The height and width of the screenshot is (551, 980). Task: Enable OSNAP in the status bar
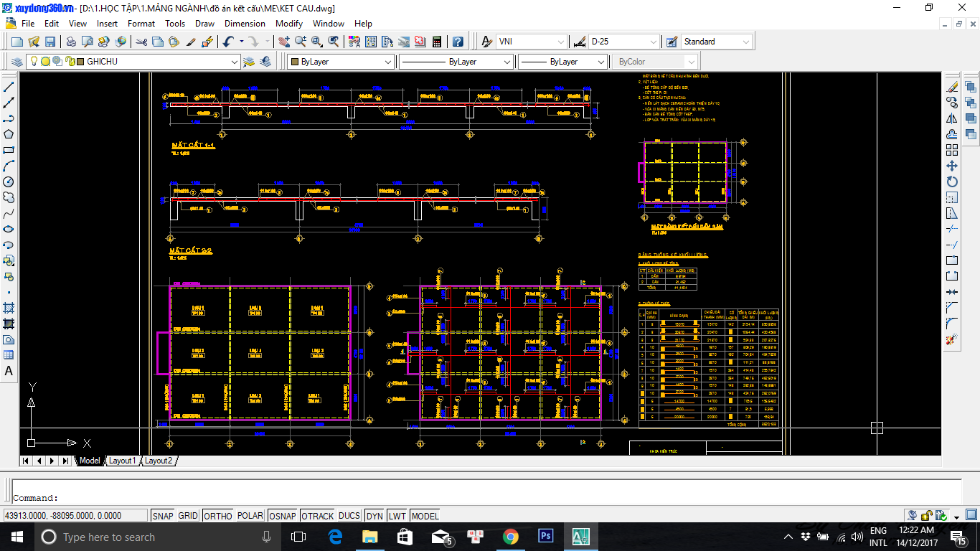[283, 515]
